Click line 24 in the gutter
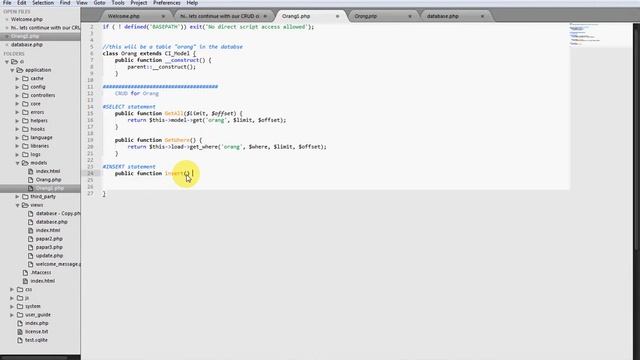The width and height of the screenshot is (640, 360). tap(90, 173)
